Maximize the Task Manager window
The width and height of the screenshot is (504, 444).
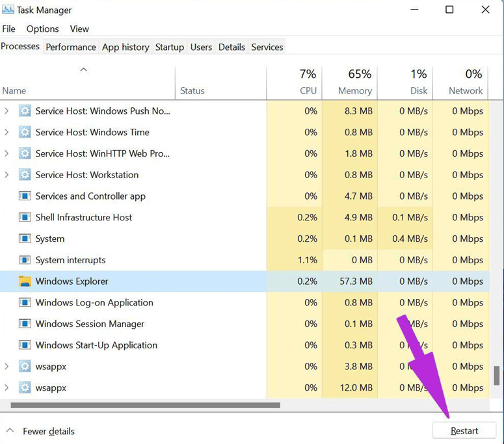tap(449, 10)
